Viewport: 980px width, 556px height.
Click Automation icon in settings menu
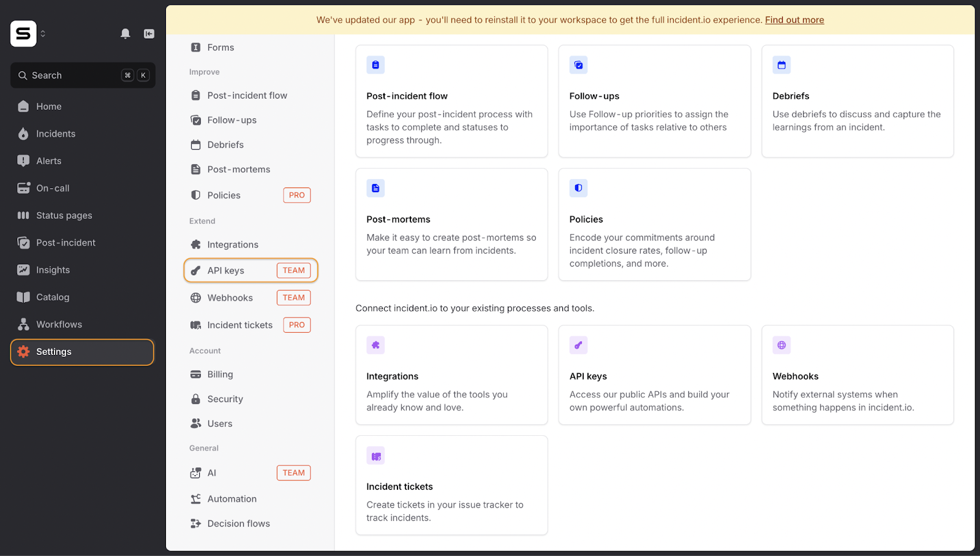[x=196, y=499]
